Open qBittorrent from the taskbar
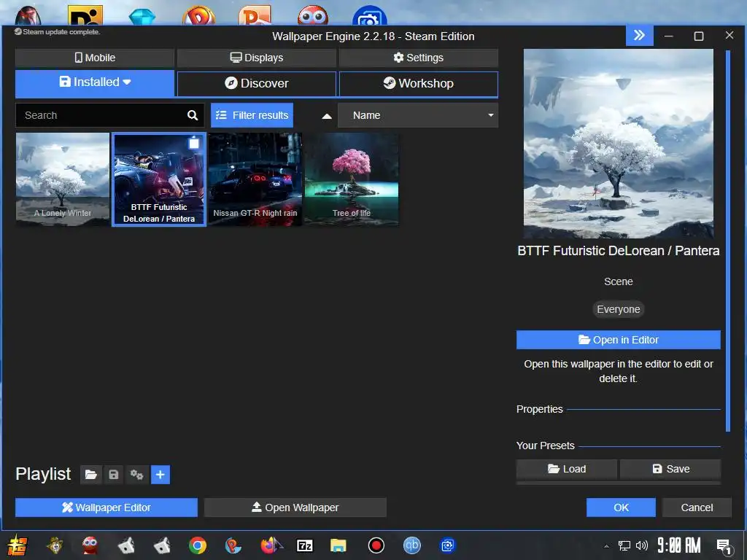 [x=412, y=545]
